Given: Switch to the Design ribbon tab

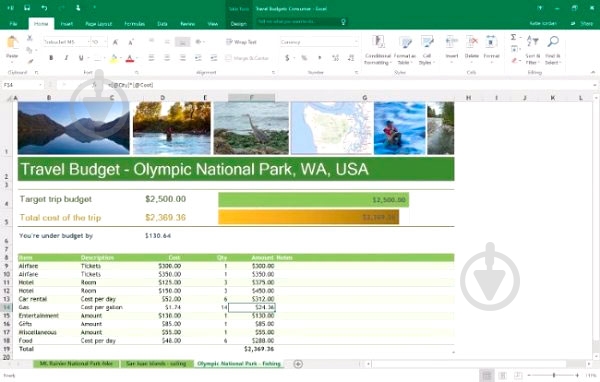Looking at the screenshot, I should (238, 24).
